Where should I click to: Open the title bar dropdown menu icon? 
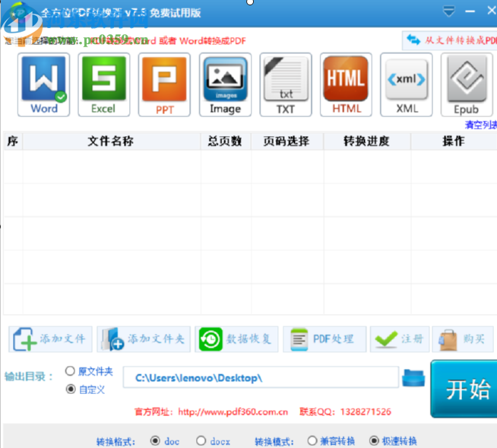pyautogui.click(x=449, y=11)
